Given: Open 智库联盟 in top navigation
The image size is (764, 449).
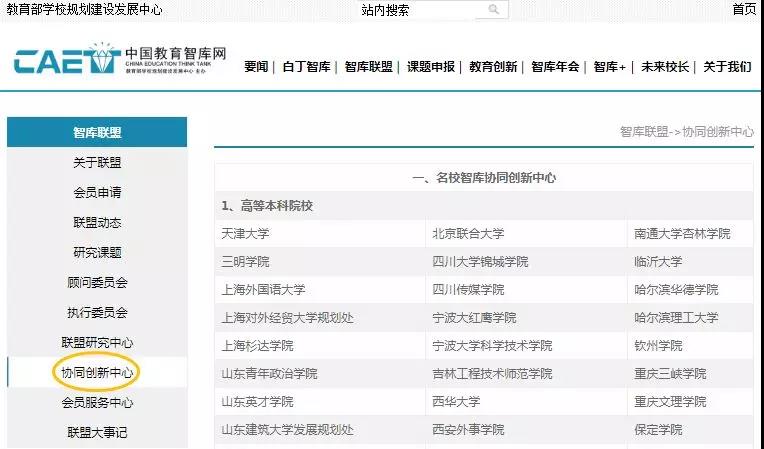Looking at the screenshot, I should pyautogui.click(x=368, y=67).
